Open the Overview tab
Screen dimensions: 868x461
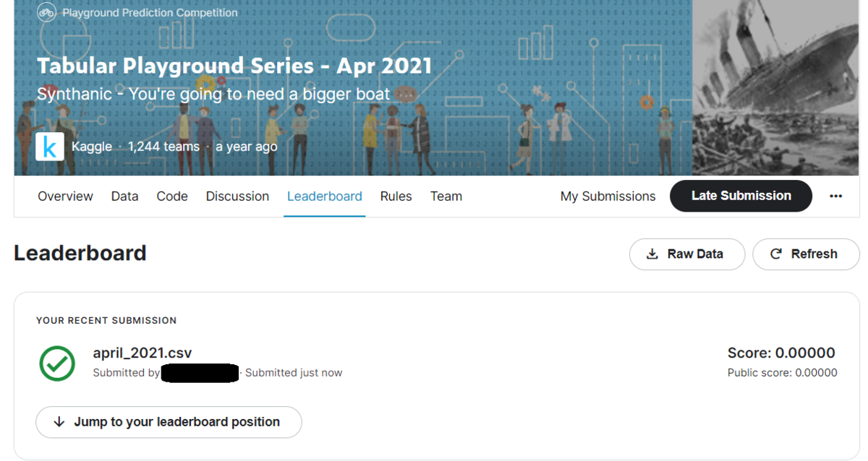65,197
